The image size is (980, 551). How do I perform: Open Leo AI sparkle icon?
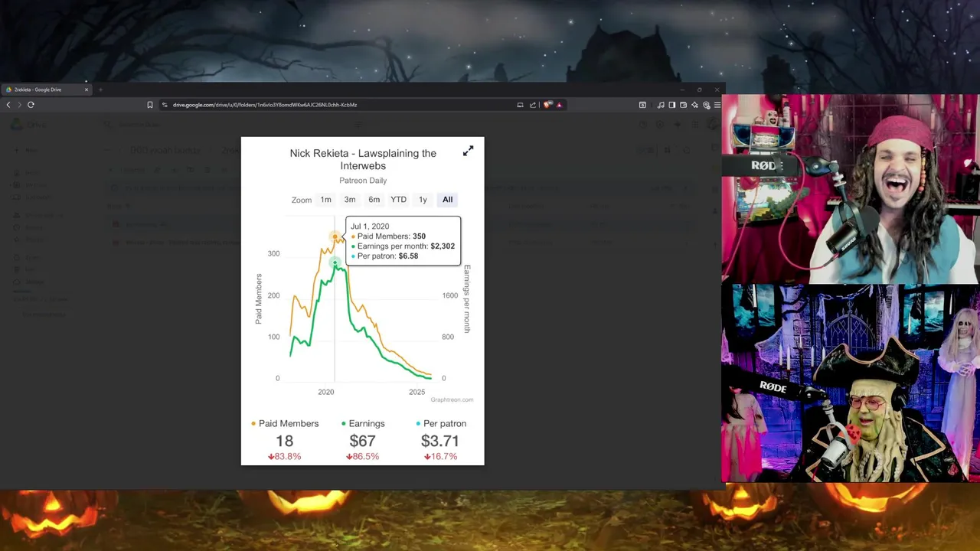click(694, 105)
